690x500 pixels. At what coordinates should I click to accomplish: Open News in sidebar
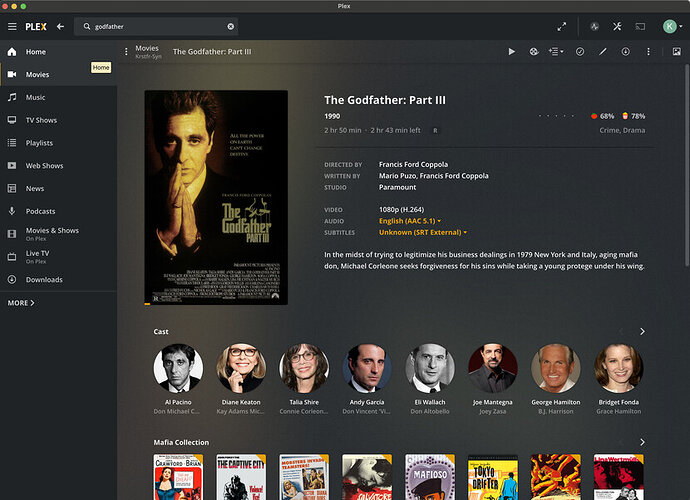point(59,188)
